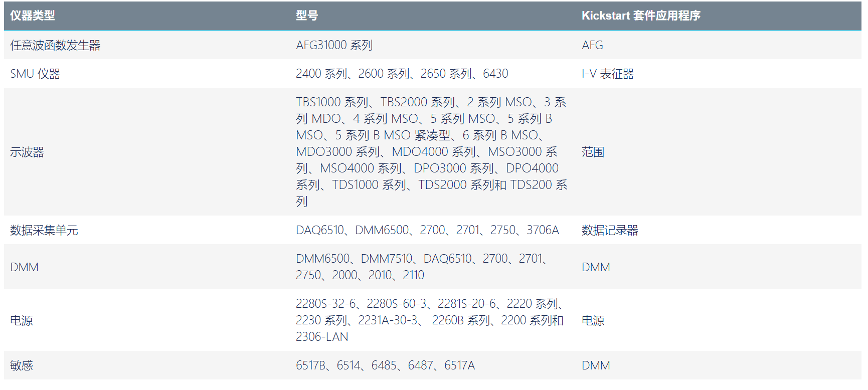Select the 敏感 instrument type cell
Image resolution: width=868 pixels, height=390 pixels.
coord(22,365)
